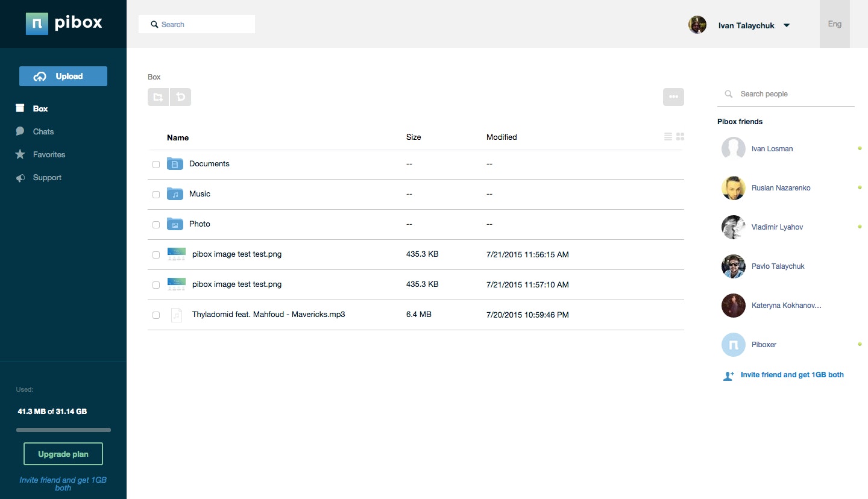Image resolution: width=868 pixels, height=499 pixels.
Task: Click Kateryna Kokhanov's avatar
Action: click(734, 305)
